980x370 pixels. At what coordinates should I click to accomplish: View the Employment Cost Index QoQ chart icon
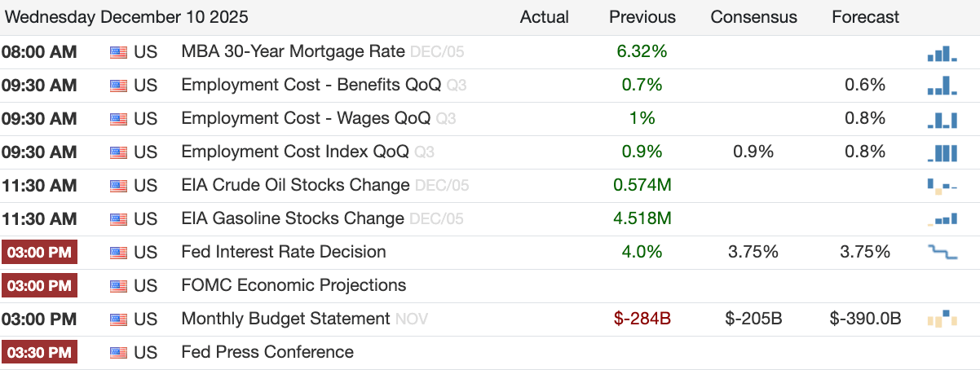tap(942, 152)
